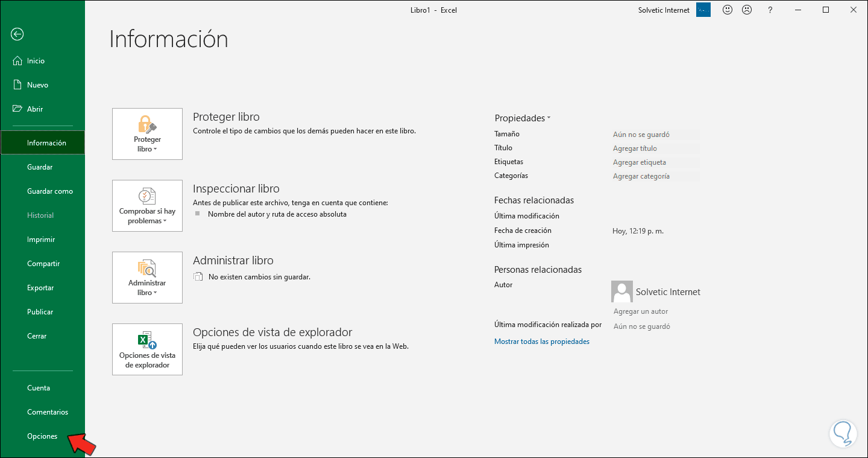Screen dimensions: 868x458
Task: Select Historial in the sidebar
Action: pos(43,215)
